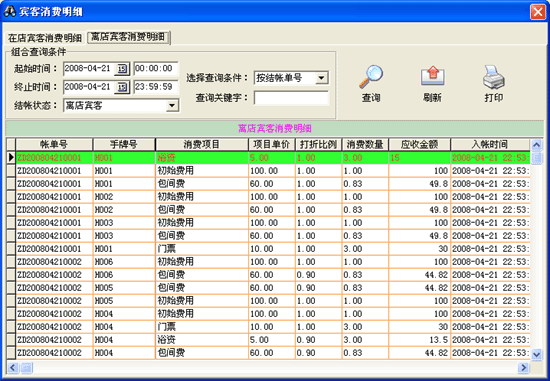Switch to 在店宾客消费明细 tab
Image resolution: width=550 pixels, height=381 pixels.
tap(45, 38)
